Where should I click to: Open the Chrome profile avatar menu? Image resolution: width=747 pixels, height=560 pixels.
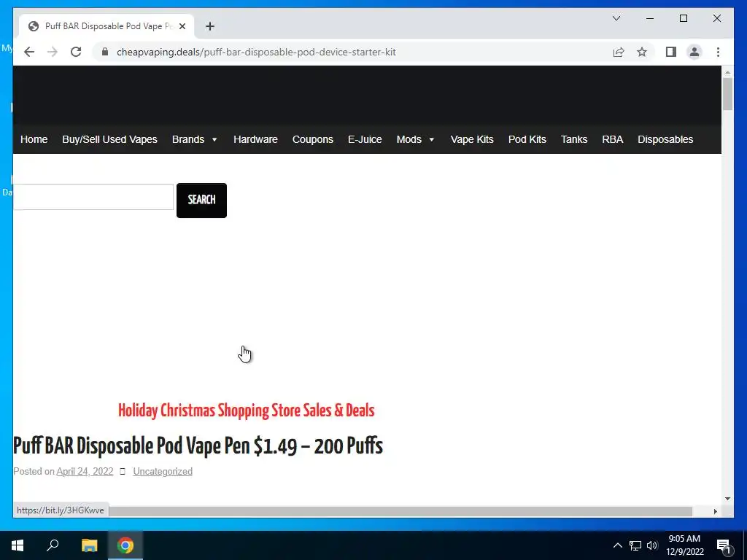pos(694,52)
